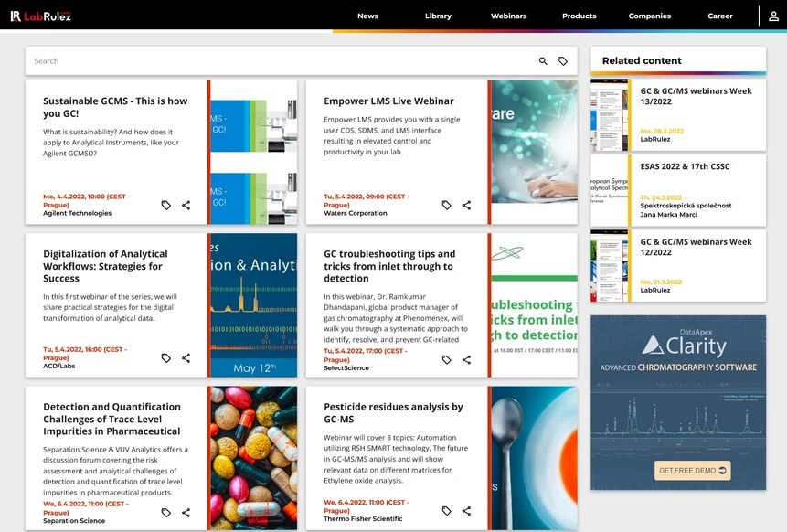Click the Mo, 28.3.2022 date text
This screenshot has height=532, width=787.
pos(662,131)
